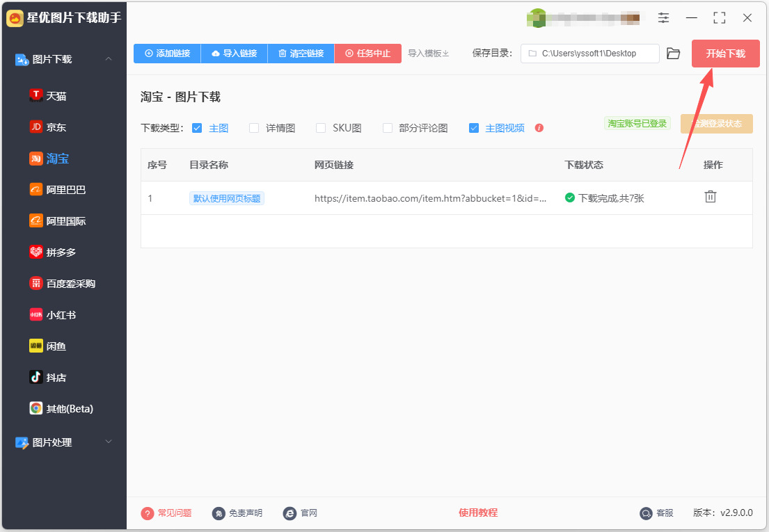Click the 目录名称 column header
The width and height of the screenshot is (769, 532).
coord(209,165)
